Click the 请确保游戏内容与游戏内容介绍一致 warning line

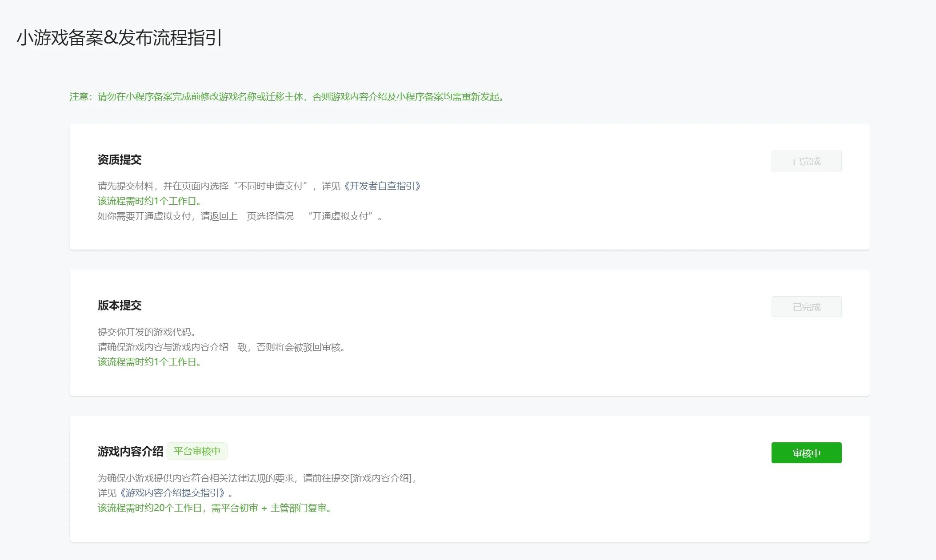pos(221,347)
